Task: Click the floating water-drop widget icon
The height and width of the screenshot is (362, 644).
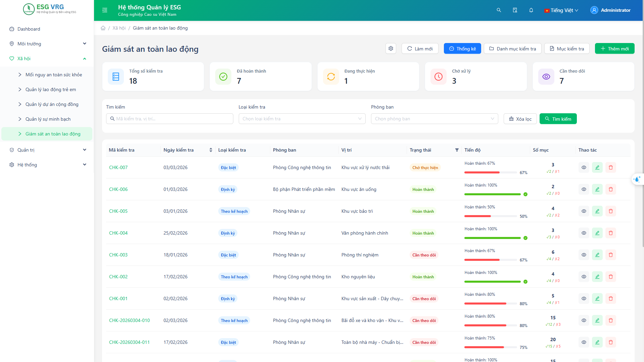Action: tap(637, 179)
